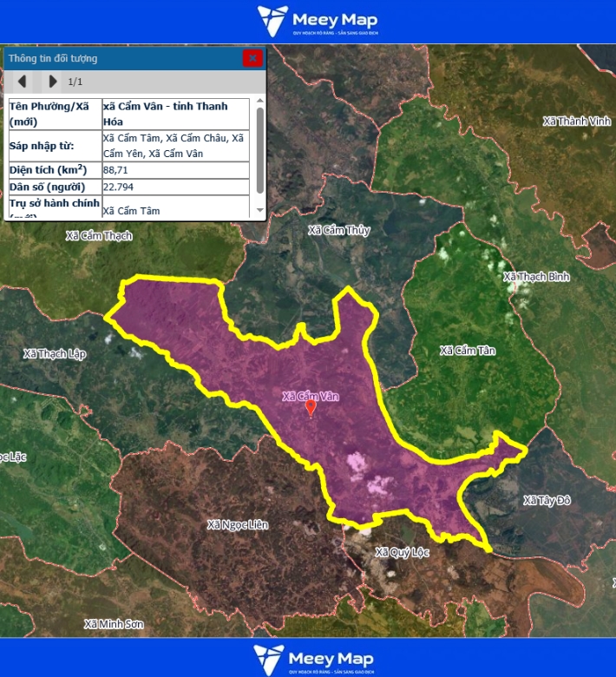Click the Xã Cẩm Thạch commune label

coord(99,235)
